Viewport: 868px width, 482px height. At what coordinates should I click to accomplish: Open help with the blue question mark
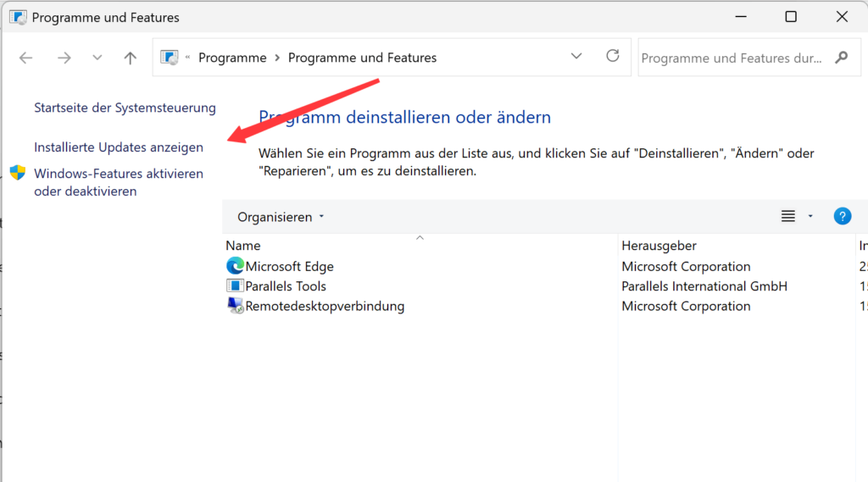point(842,216)
